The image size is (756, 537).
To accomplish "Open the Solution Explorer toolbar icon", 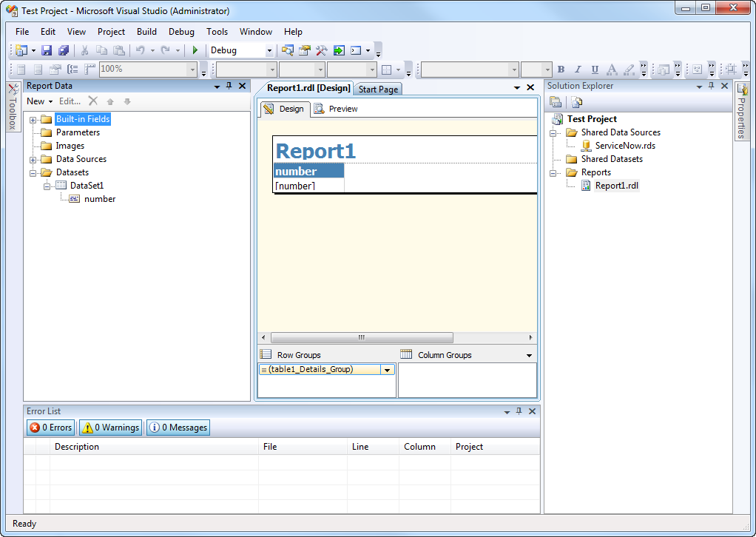I will [x=287, y=50].
